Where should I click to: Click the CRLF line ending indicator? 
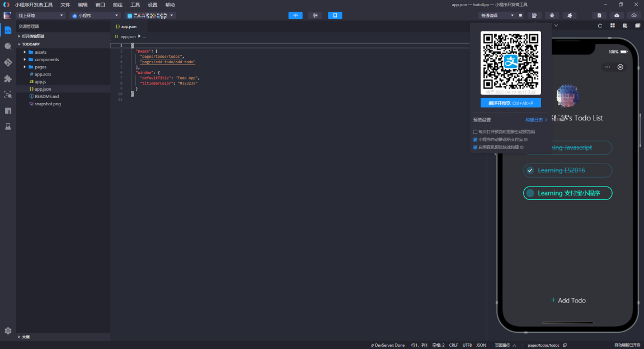point(453,345)
